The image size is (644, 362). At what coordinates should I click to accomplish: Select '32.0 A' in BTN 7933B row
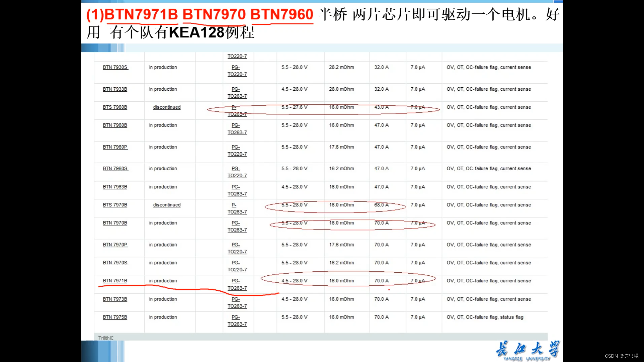coord(382,89)
